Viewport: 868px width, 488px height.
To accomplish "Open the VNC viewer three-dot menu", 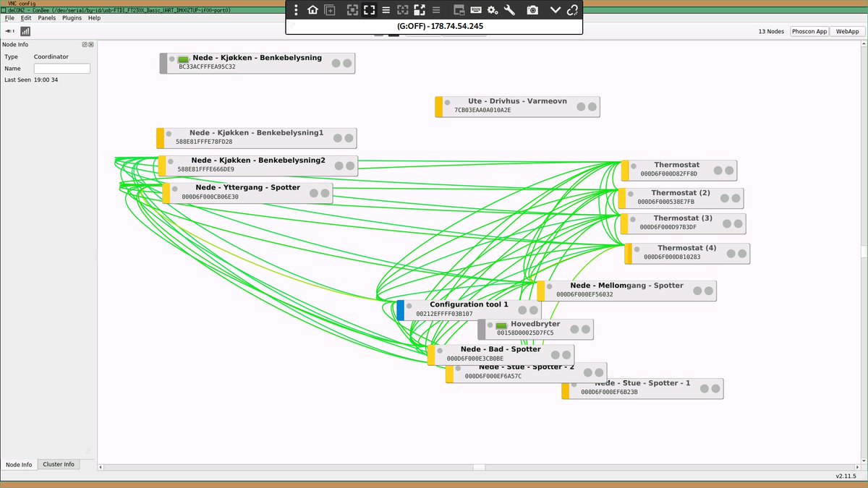I will (297, 10).
